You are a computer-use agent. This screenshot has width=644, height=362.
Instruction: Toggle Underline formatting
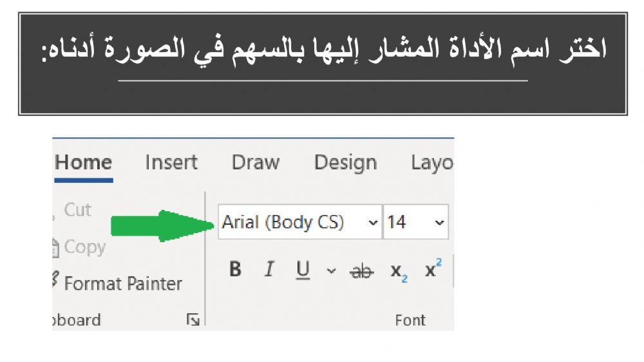pos(303,270)
